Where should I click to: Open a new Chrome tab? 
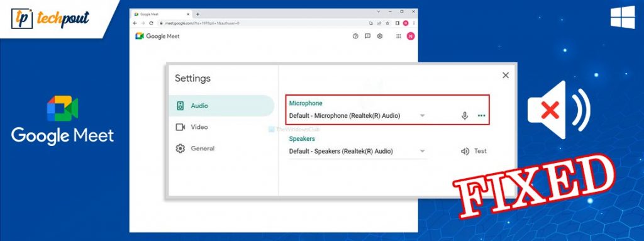tap(197, 14)
